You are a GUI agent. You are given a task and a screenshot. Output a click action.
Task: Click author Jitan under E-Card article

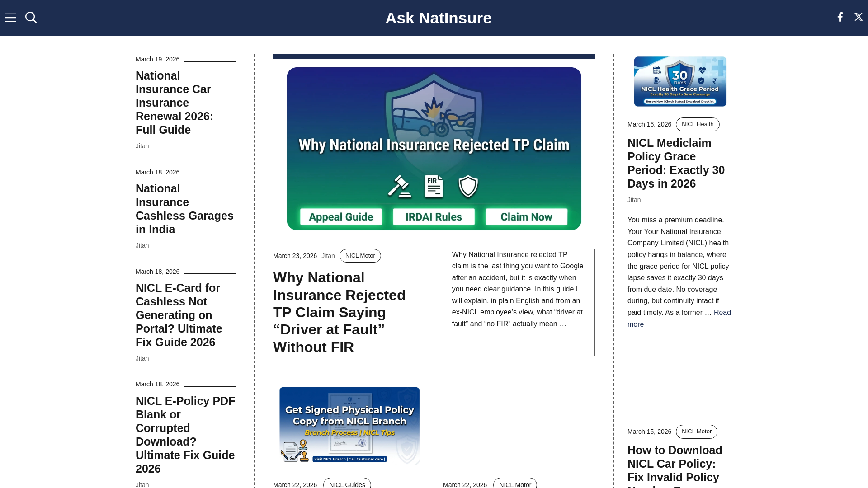click(x=142, y=358)
